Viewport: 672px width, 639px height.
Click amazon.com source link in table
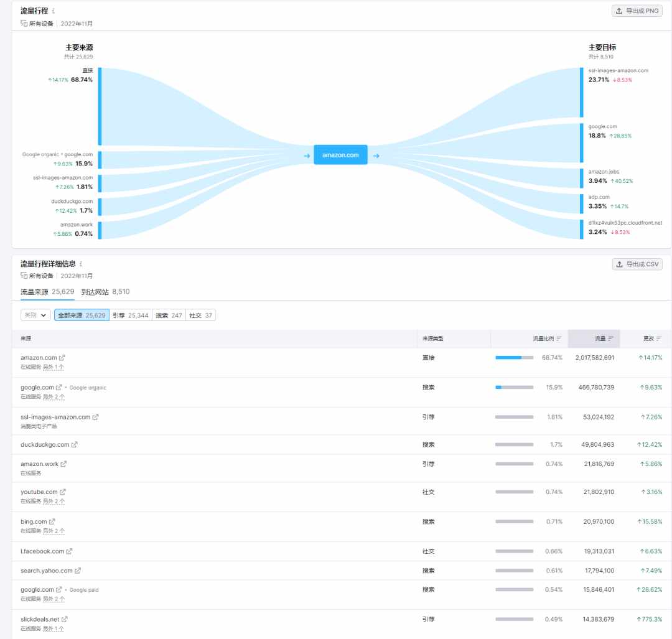[39, 357]
